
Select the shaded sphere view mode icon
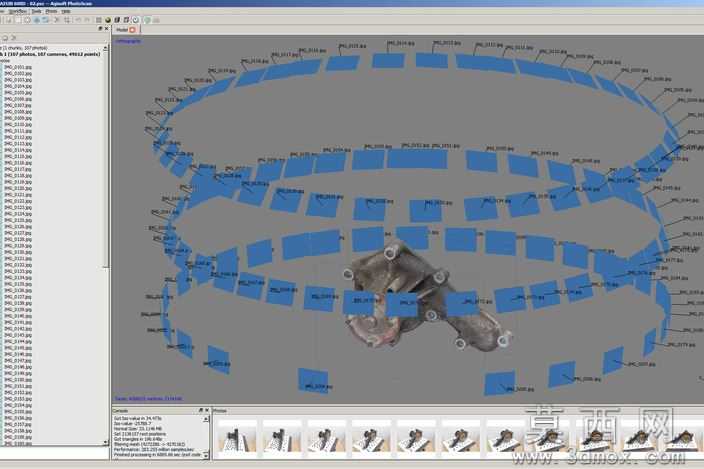108,20
